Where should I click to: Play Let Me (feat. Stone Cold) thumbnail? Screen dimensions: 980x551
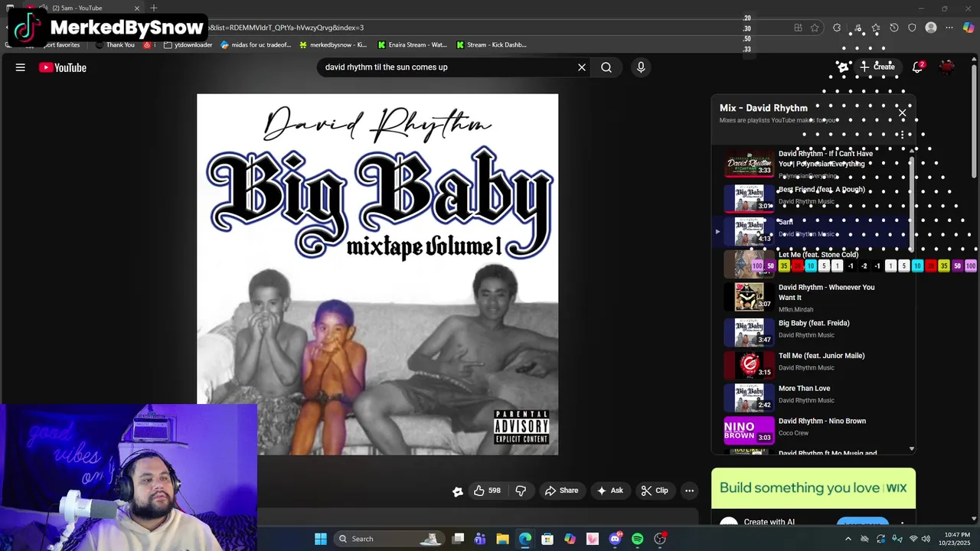point(749,264)
